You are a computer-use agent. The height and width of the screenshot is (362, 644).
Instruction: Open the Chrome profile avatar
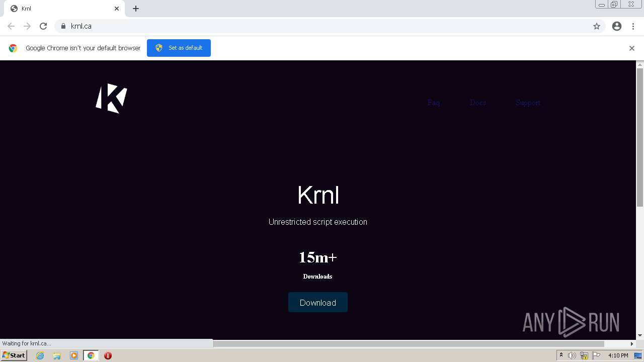coord(617,26)
